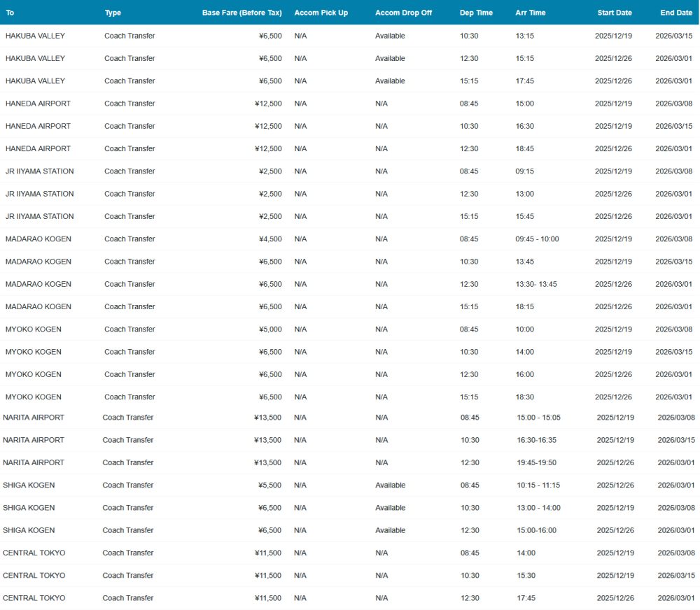Select the ¥5,500 Shiga Kogen fare
Image resolution: width=700 pixels, height=610 pixels.
269,485
